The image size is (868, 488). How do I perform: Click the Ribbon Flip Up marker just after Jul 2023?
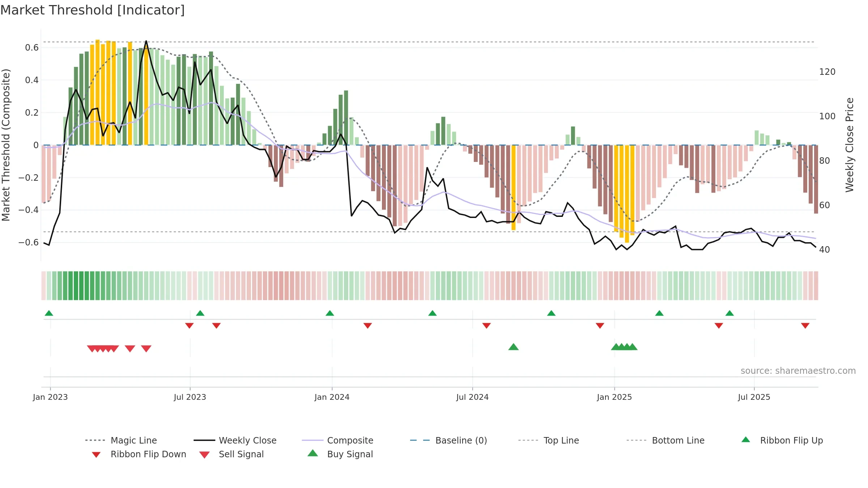(200, 313)
